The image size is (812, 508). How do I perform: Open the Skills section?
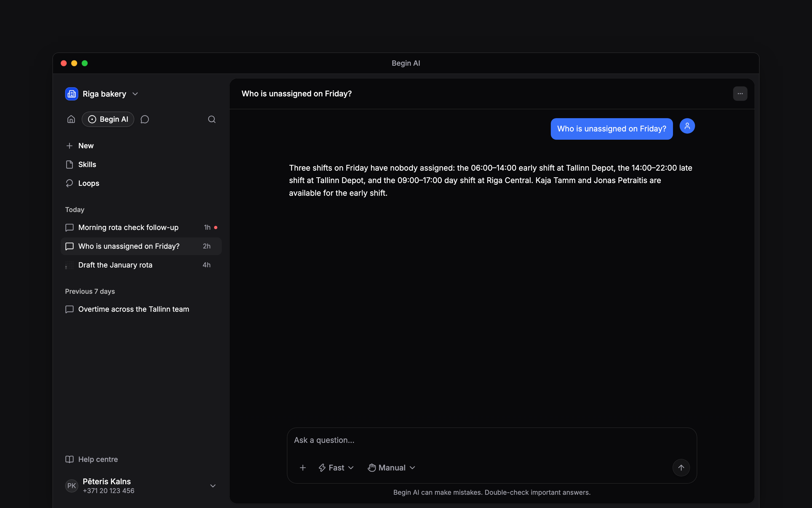pos(141,165)
